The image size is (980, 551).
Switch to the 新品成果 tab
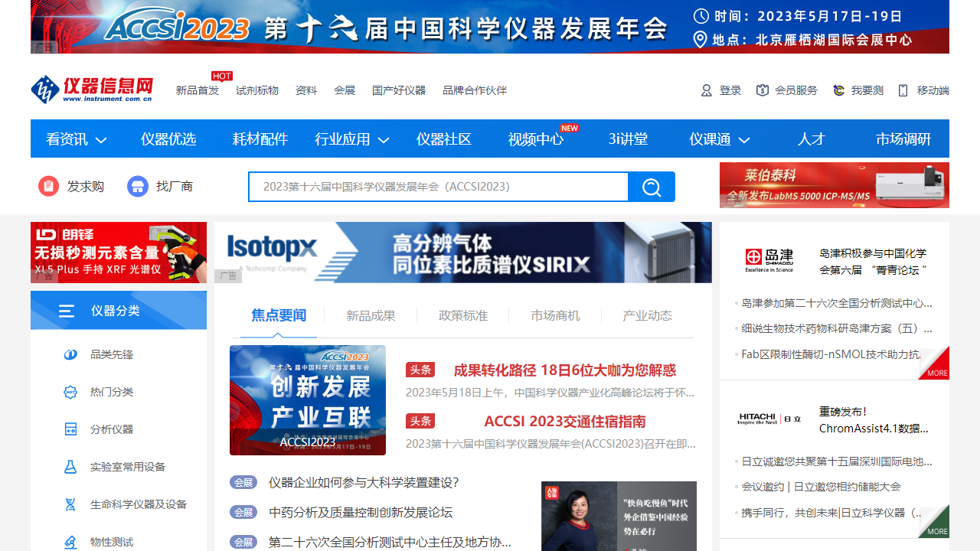(371, 315)
